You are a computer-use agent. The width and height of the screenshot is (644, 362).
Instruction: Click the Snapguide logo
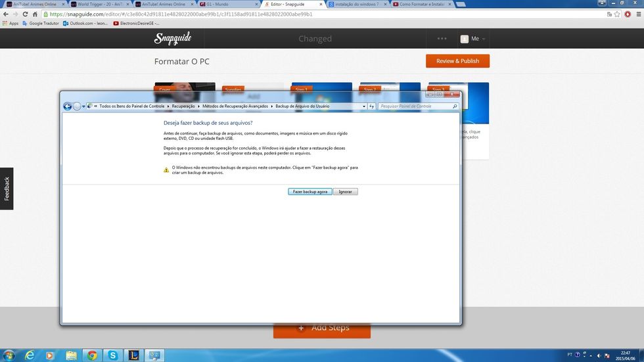[x=173, y=38]
